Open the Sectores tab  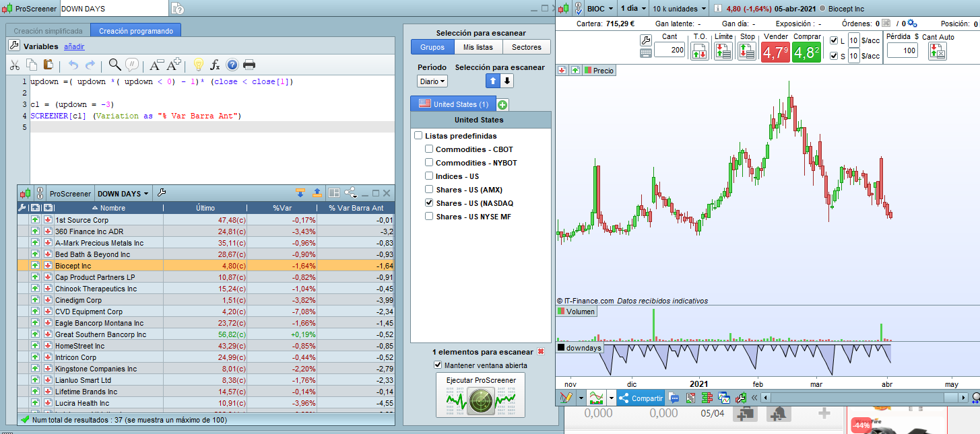[x=527, y=47]
